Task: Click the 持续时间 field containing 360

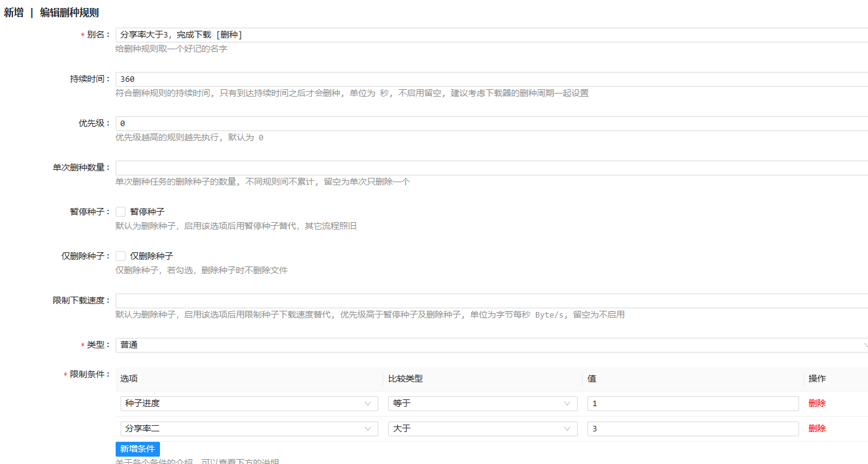Action: click(489, 79)
